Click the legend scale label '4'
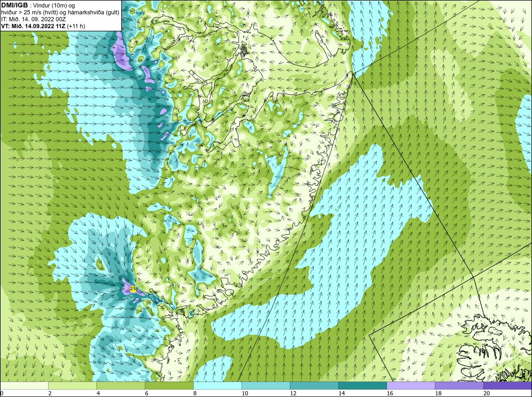The width and height of the screenshot is (532, 397). click(98, 393)
